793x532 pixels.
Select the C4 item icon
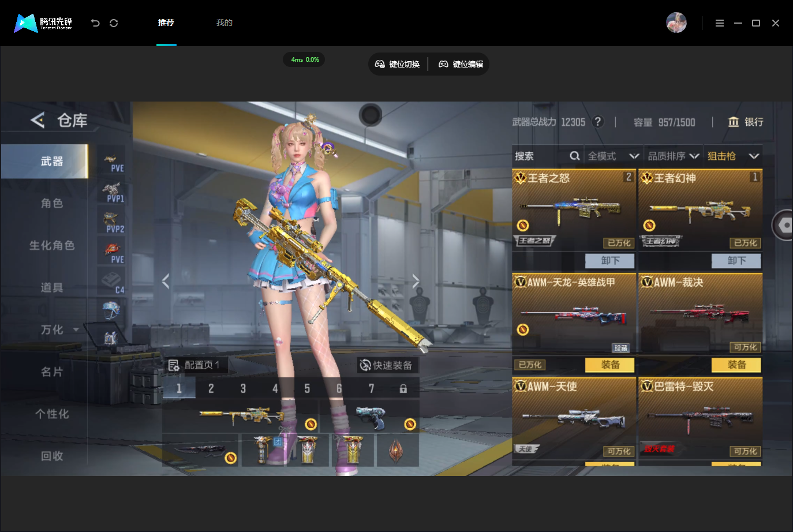(x=113, y=283)
